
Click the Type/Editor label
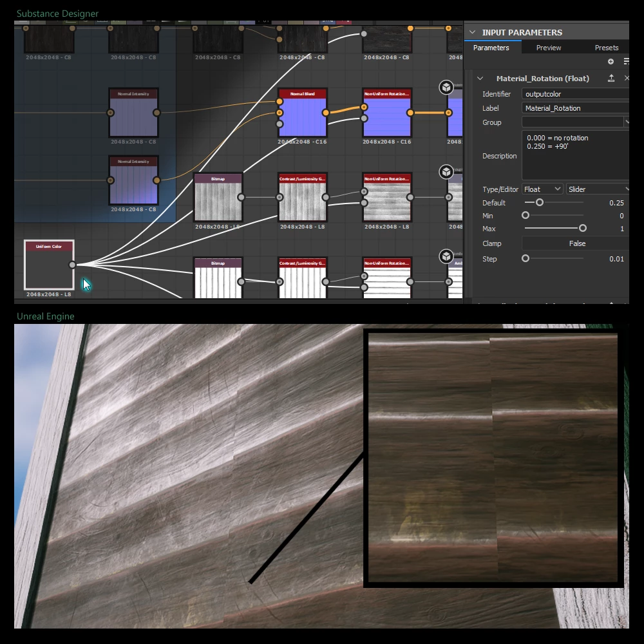click(500, 189)
